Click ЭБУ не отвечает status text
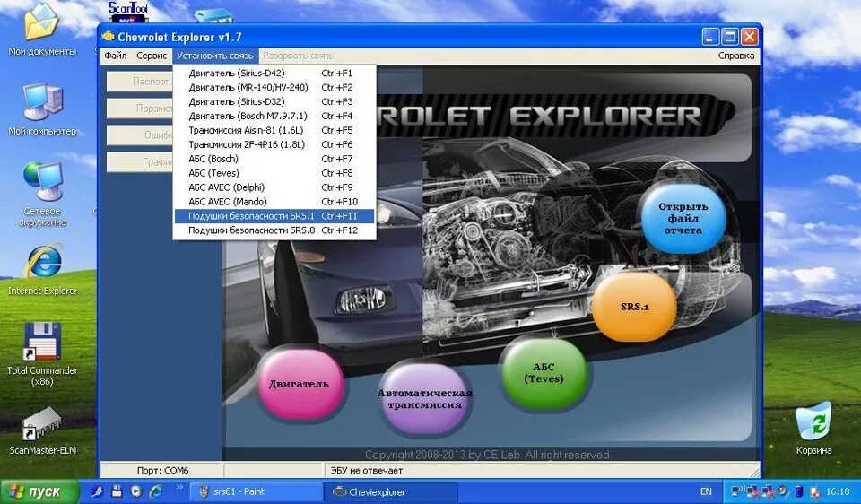The height and width of the screenshot is (504, 861). [366, 471]
